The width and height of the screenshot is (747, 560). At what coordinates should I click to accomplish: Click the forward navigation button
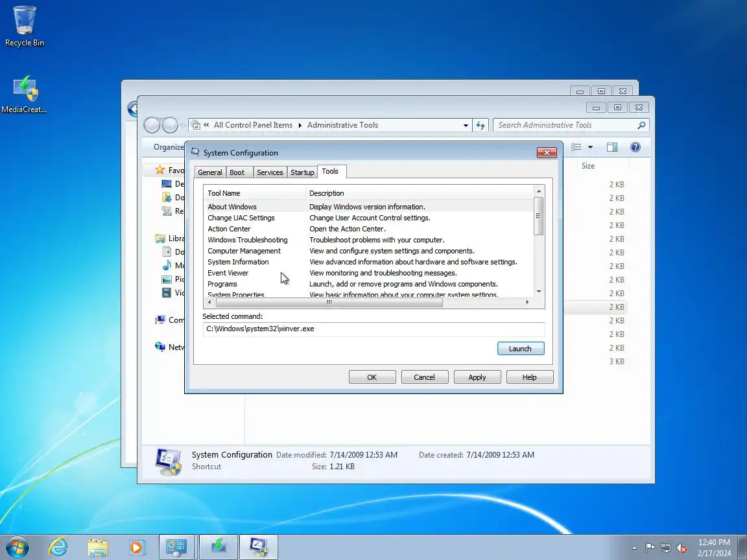(170, 125)
